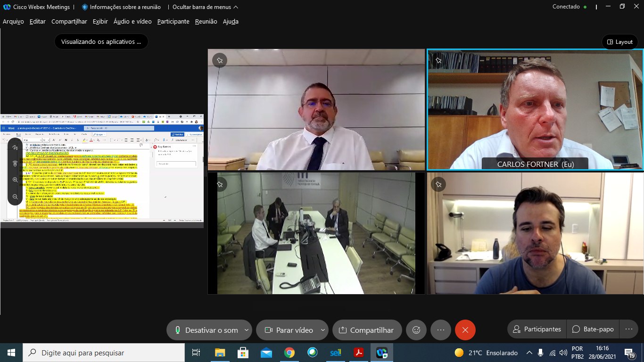Select annotate tool on shared content sidebar

click(x=15, y=147)
